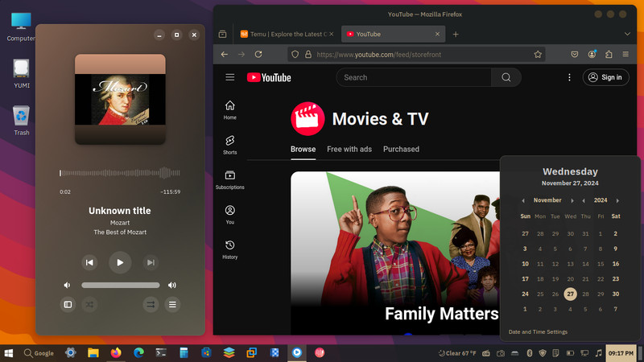This screenshot has width=644, height=362.
Task: Click the YouTube search input field
Action: (x=414, y=77)
